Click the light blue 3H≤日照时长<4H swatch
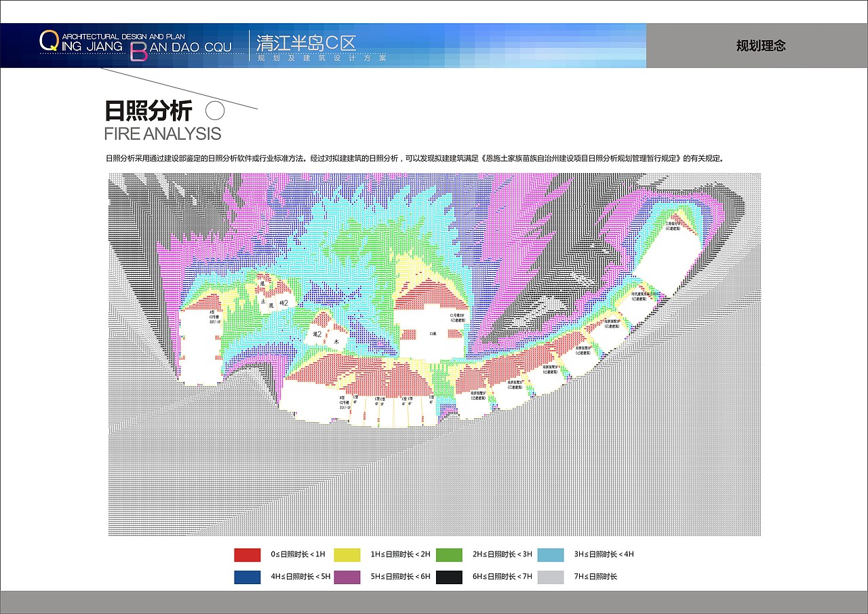This screenshot has height=614, width=868. pyautogui.click(x=551, y=554)
